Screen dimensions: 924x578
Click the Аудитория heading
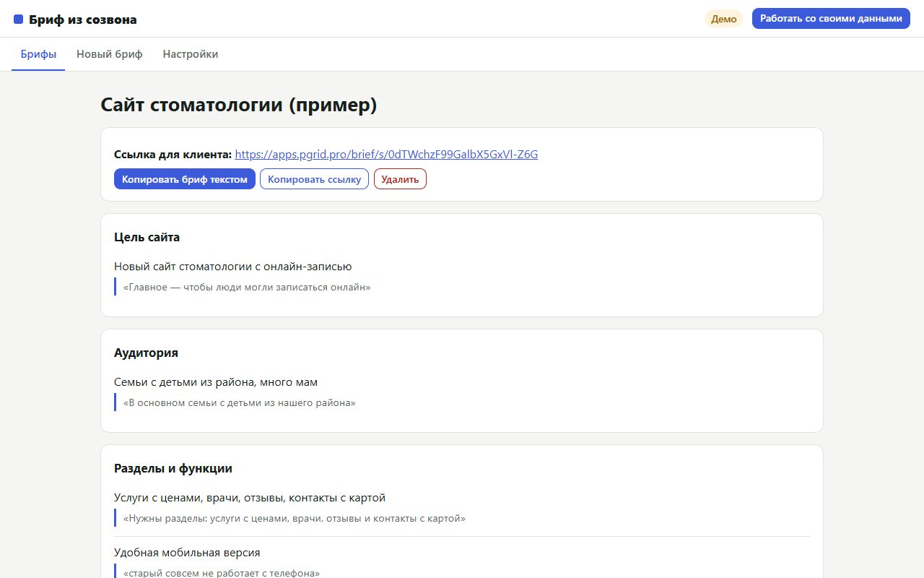(x=146, y=353)
